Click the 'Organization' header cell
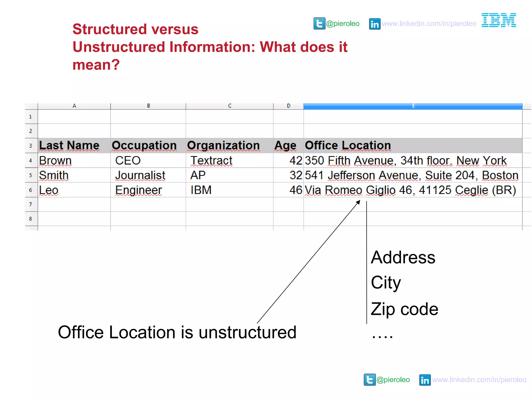Viewport: 532px width, 399px height. [230, 145]
